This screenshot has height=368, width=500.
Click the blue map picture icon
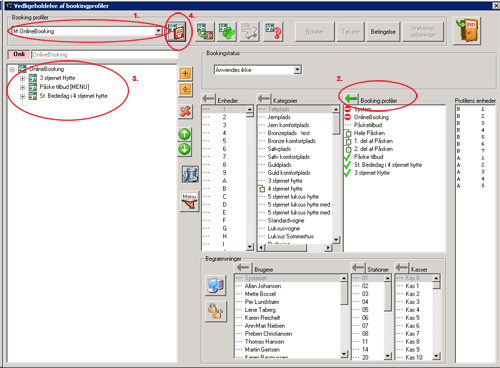190,174
